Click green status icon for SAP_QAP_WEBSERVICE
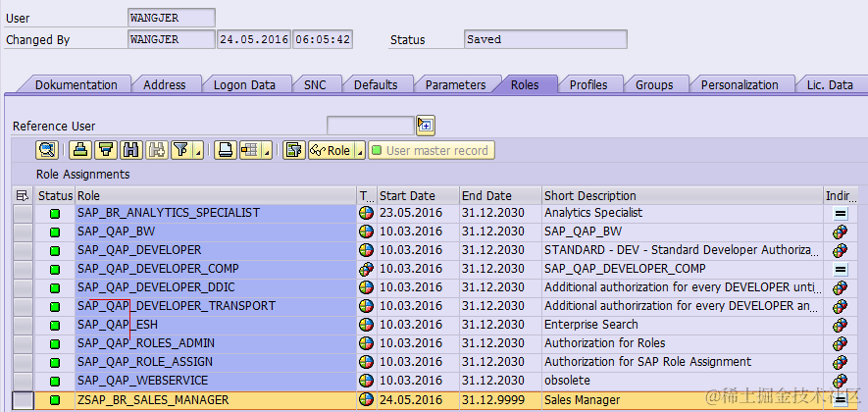 [55, 381]
